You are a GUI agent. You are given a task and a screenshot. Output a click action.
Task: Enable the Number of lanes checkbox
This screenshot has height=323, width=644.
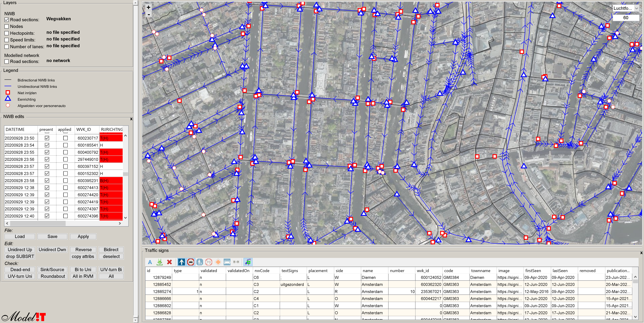click(x=7, y=47)
